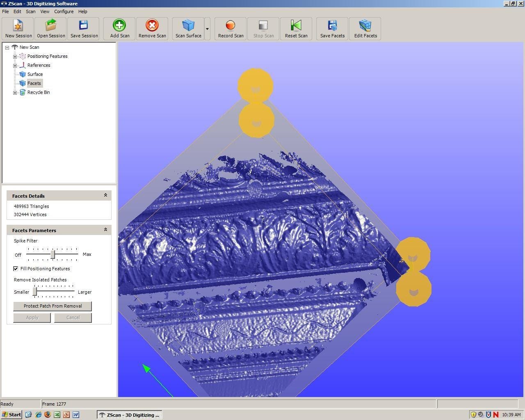Screen dimensions: 525x420
Task: Open the Help menu
Action: coord(82,11)
